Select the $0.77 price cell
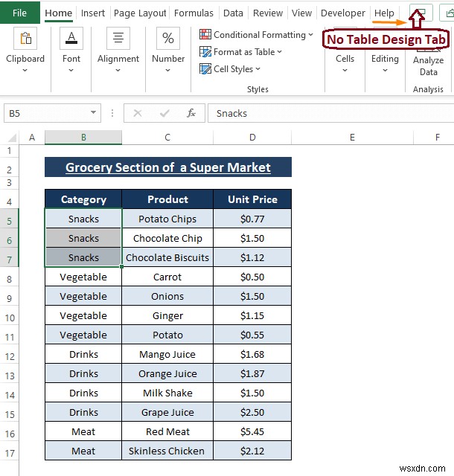 [252, 219]
